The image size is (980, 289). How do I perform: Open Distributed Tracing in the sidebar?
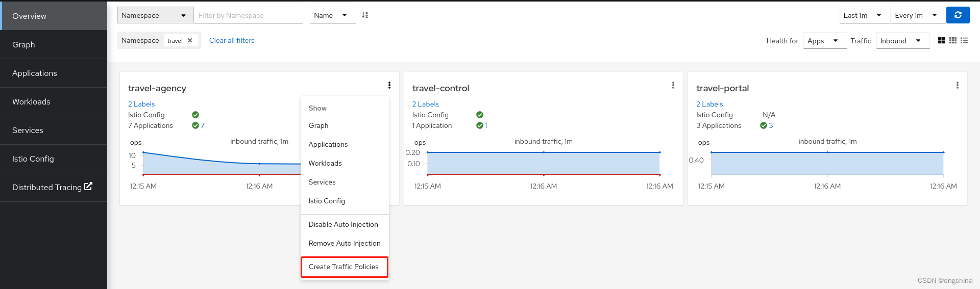point(54,187)
